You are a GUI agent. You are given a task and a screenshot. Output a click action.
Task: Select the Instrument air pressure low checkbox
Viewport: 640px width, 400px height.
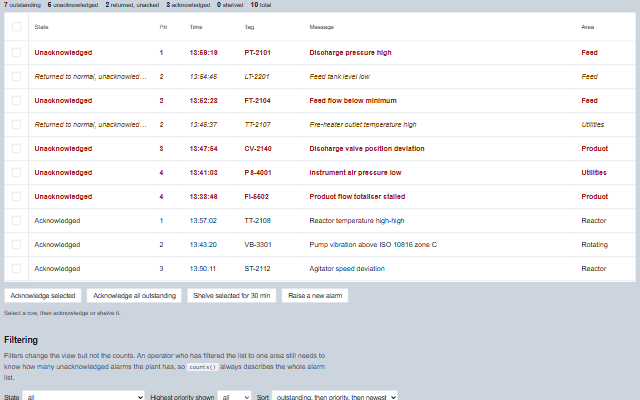point(16,172)
